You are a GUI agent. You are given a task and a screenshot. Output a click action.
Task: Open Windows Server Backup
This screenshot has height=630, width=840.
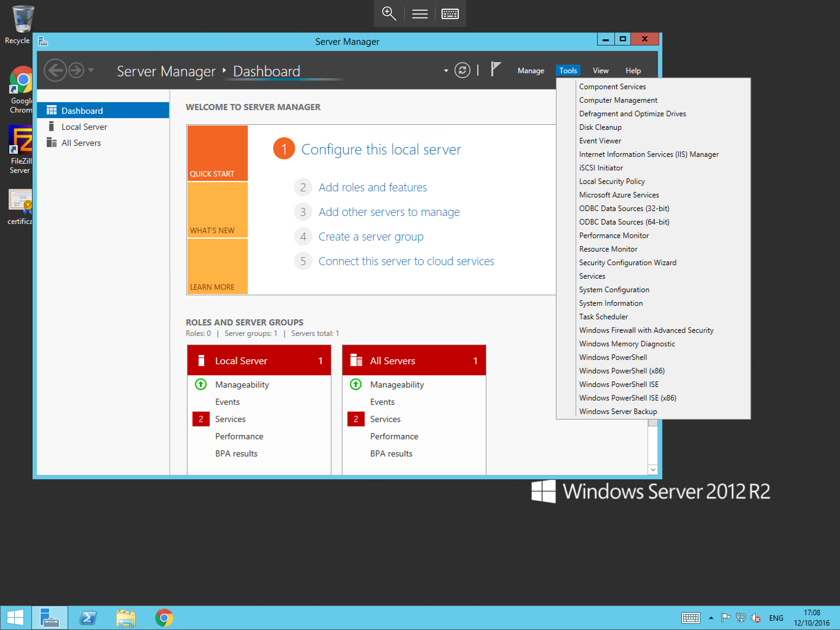coord(653,412)
